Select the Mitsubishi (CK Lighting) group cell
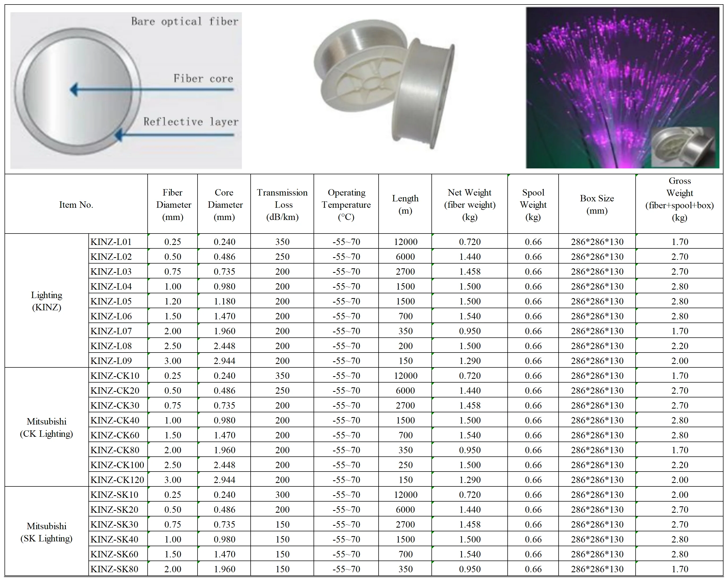Screen dimensions: 728x581 [x=47, y=427]
